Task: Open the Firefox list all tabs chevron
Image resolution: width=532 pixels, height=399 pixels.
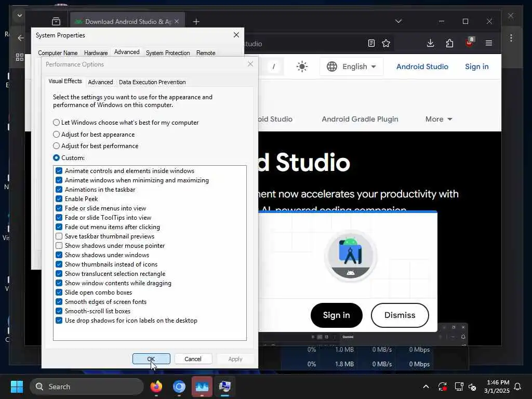Action: coord(398,21)
